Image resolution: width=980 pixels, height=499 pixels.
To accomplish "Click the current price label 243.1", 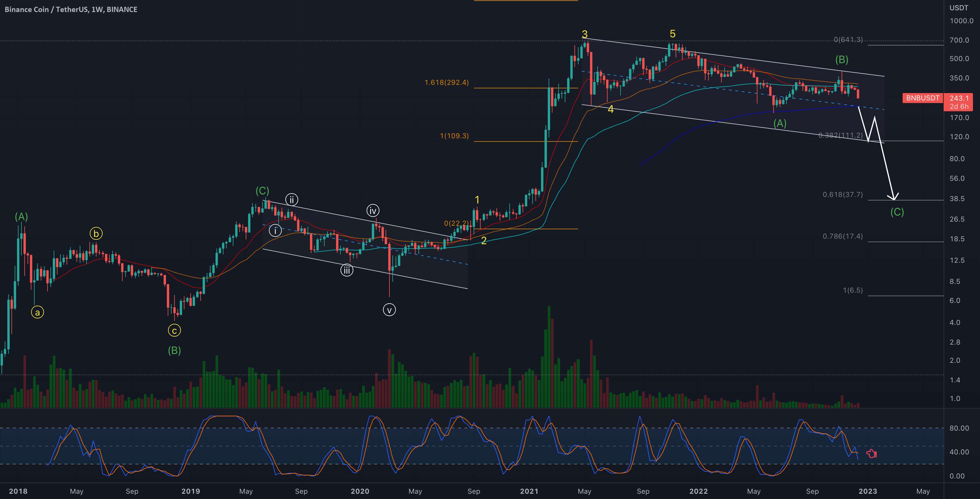I will 959,98.
